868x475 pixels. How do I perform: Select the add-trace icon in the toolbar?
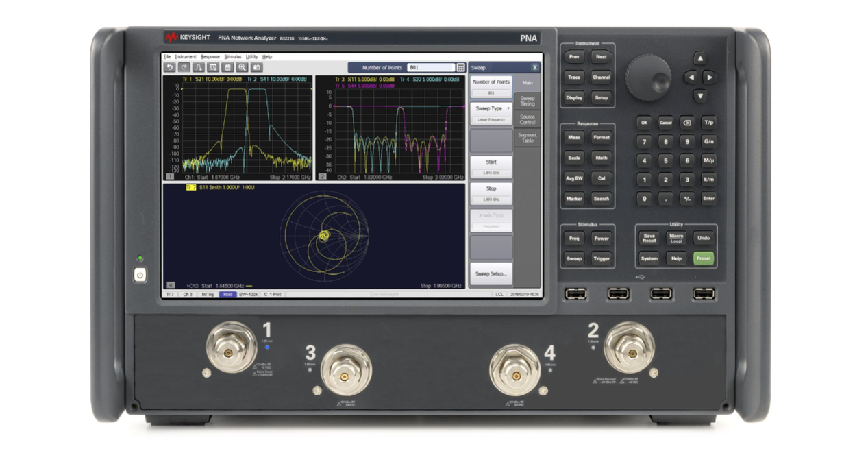coord(198,67)
